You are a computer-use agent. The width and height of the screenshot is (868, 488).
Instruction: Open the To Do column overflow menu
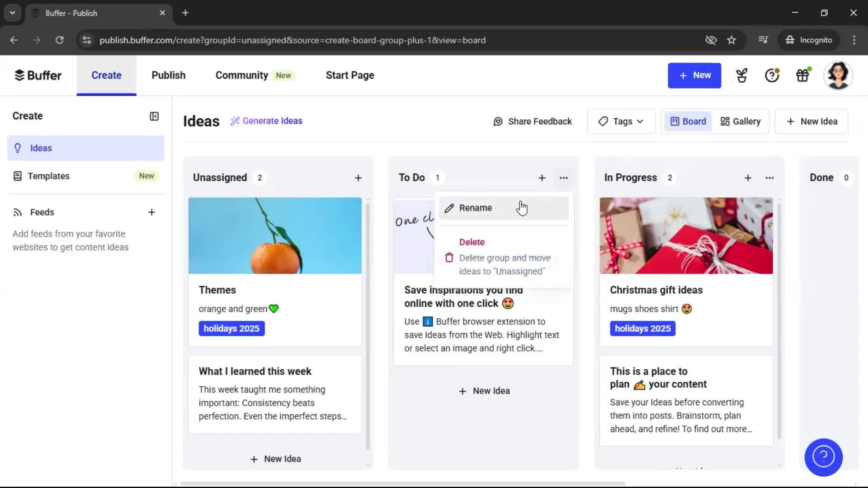click(564, 178)
